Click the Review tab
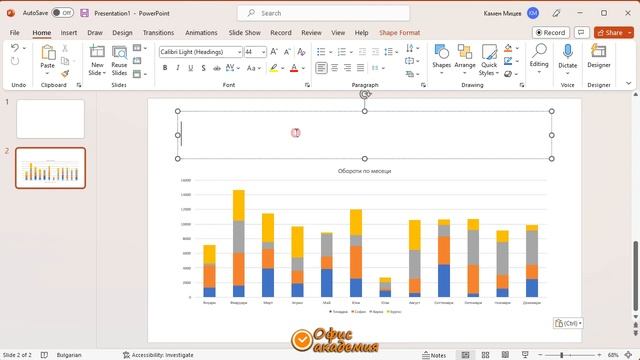The image size is (640, 360). pyautogui.click(x=311, y=33)
